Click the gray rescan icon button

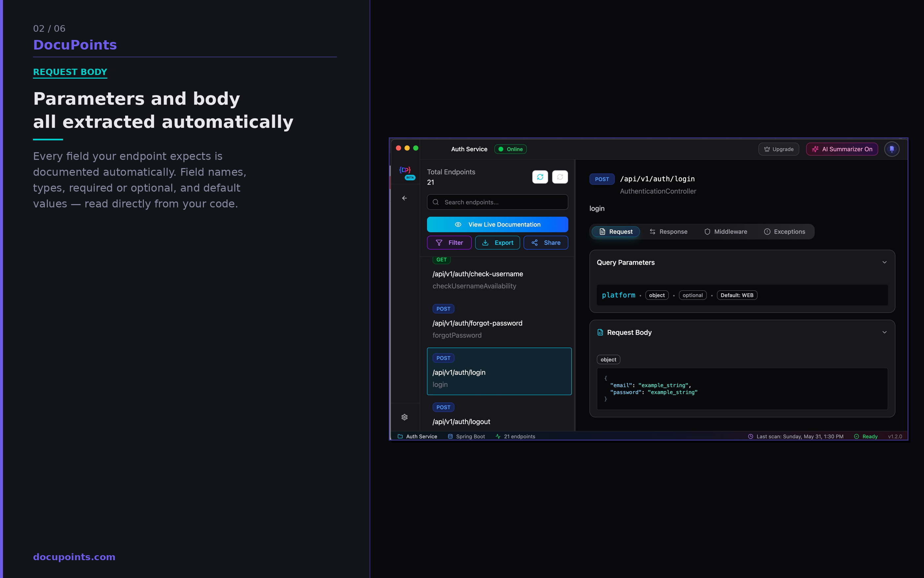[x=560, y=177]
